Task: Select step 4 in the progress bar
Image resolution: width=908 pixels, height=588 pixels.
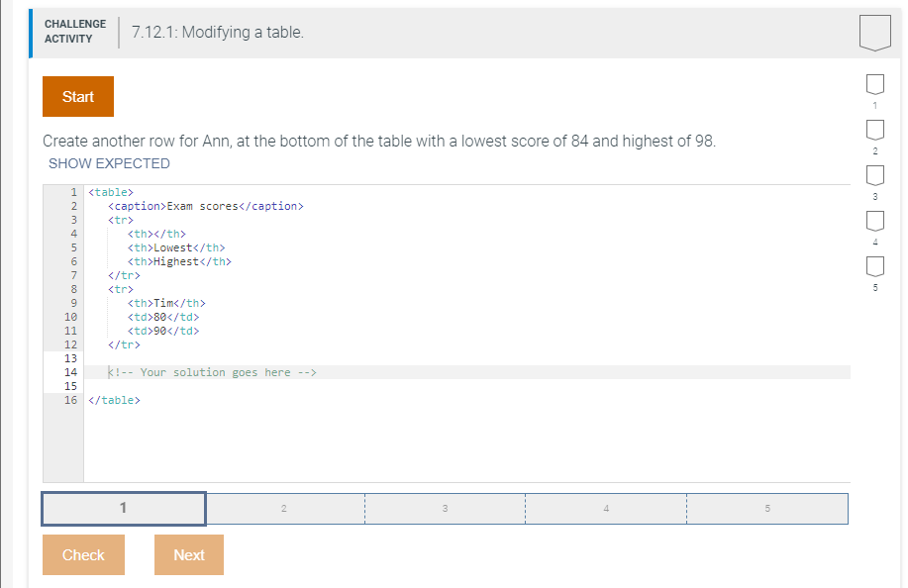Action: [605, 508]
